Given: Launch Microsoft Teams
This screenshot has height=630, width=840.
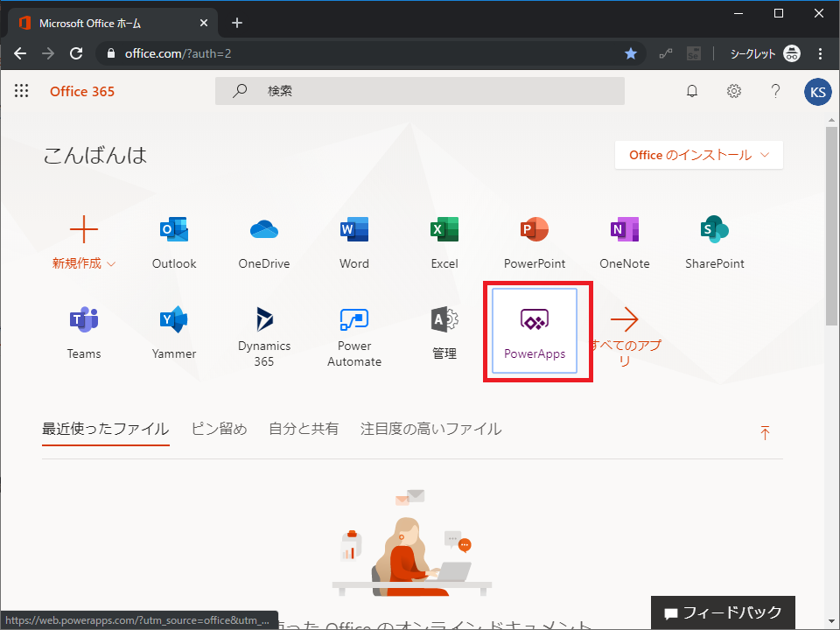Looking at the screenshot, I should 84,332.
